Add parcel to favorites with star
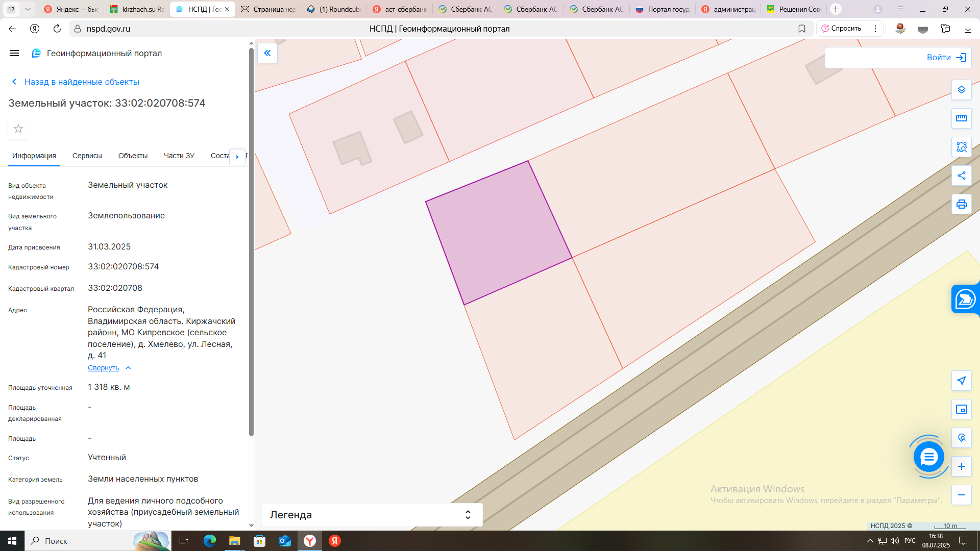The height and width of the screenshot is (551, 980). tap(18, 129)
